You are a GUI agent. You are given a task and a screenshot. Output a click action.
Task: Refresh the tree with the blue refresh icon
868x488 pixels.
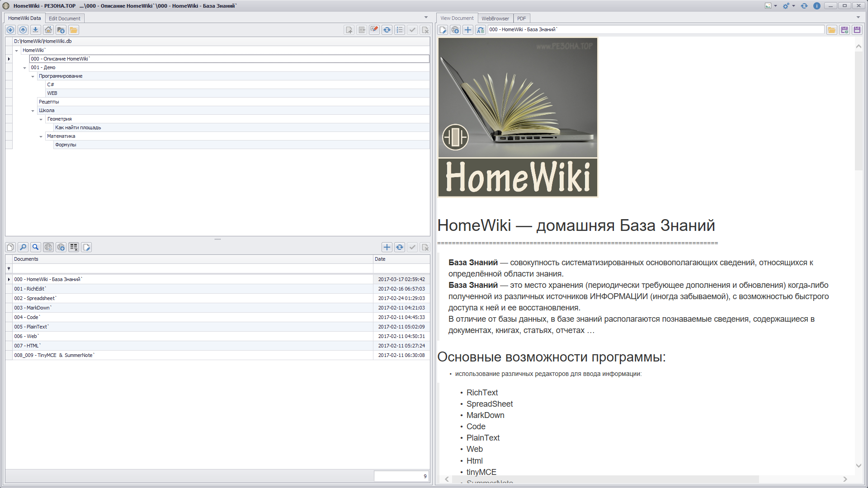point(387,30)
